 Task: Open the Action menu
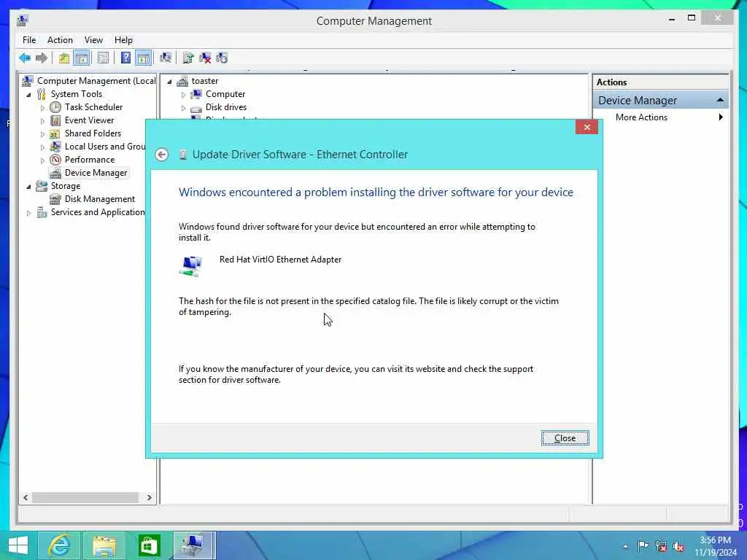(x=60, y=40)
